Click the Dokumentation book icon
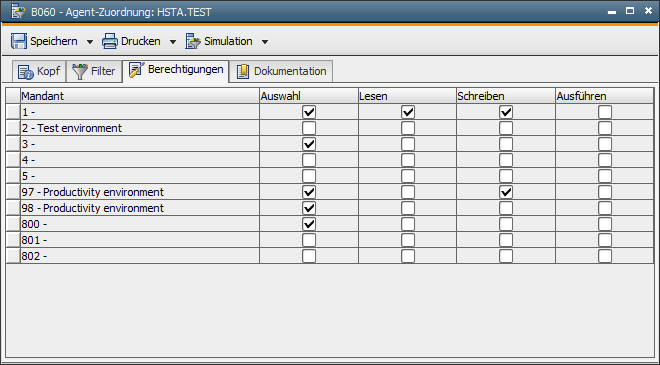 (243, 72)
